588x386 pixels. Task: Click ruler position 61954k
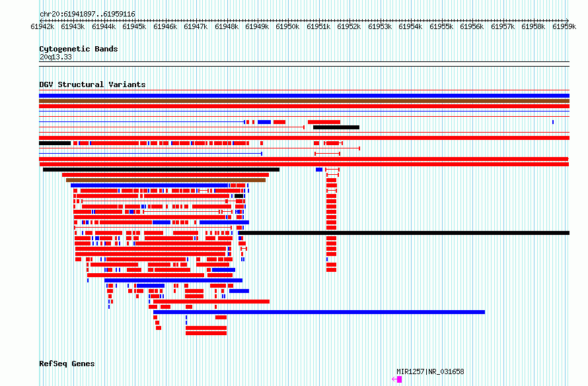pos(410,26)
